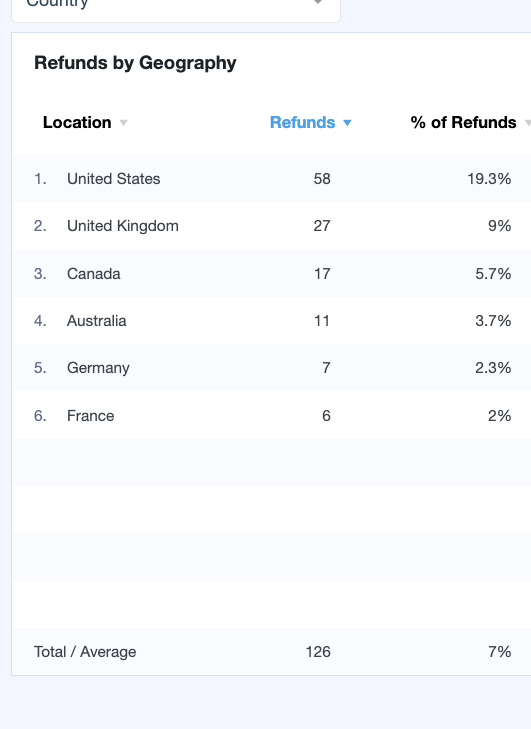Select the Canada row
531x729 pixels.
(272, 273)
